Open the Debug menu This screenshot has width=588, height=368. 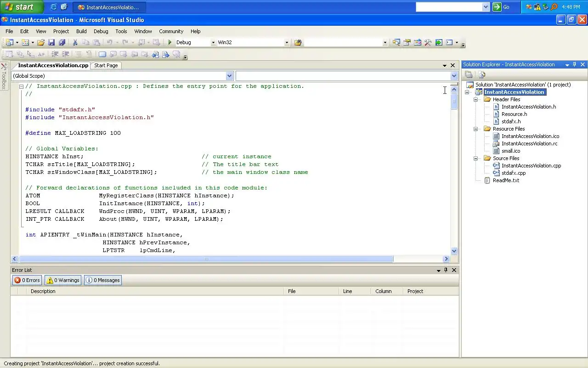coord(101,31)
